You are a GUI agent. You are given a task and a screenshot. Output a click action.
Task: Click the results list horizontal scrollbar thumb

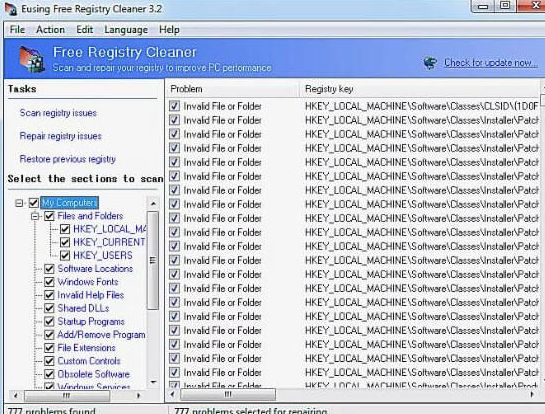pyautogui.click(x=228, y=395)
